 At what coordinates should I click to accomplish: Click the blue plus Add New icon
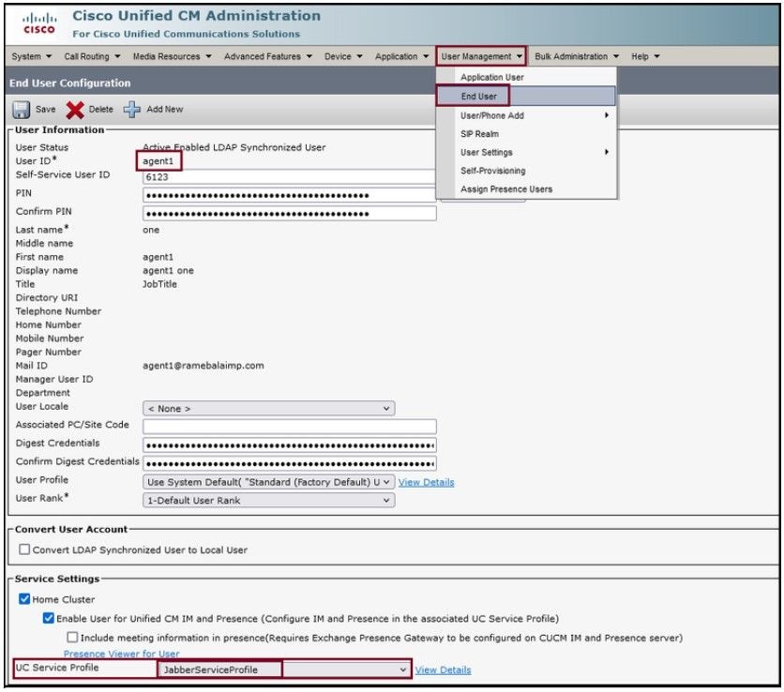(132, 110)
